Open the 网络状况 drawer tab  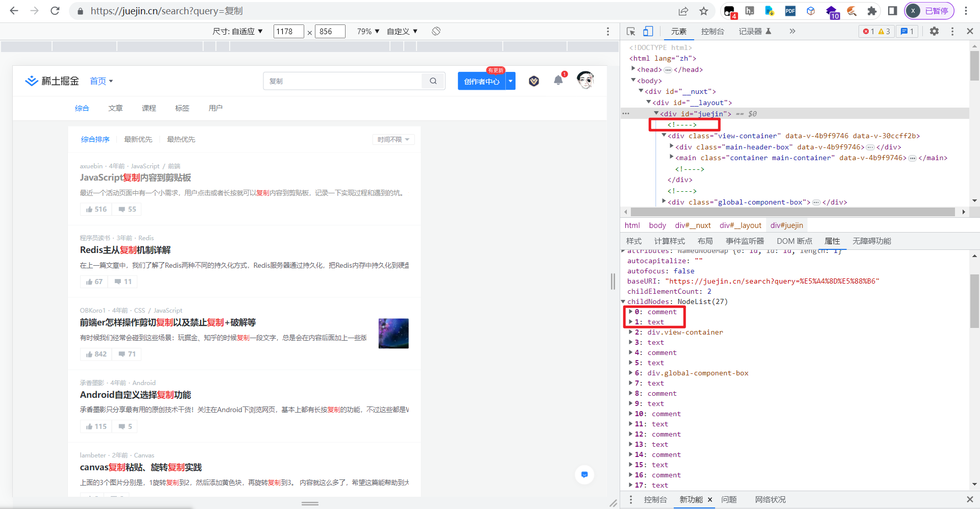pyautogui.click(x=770, y=499)
